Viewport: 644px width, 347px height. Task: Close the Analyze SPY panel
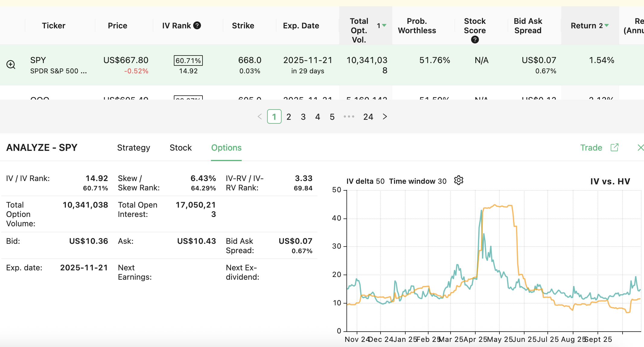[x=640, y=148]
